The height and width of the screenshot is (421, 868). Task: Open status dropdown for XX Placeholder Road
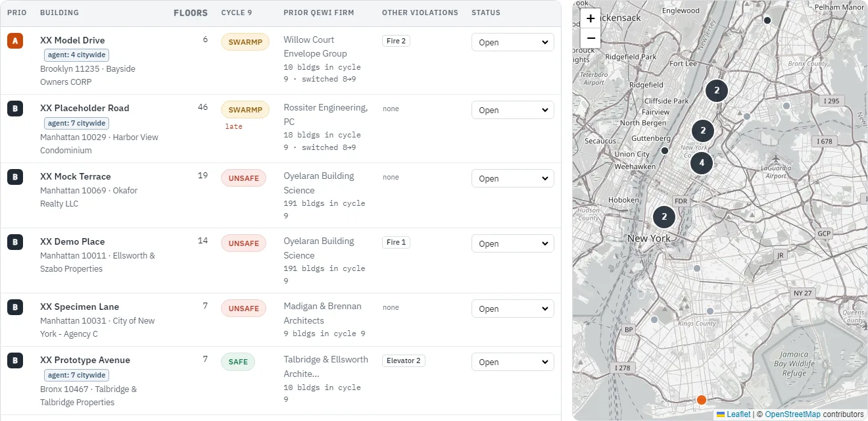point(513,110)
